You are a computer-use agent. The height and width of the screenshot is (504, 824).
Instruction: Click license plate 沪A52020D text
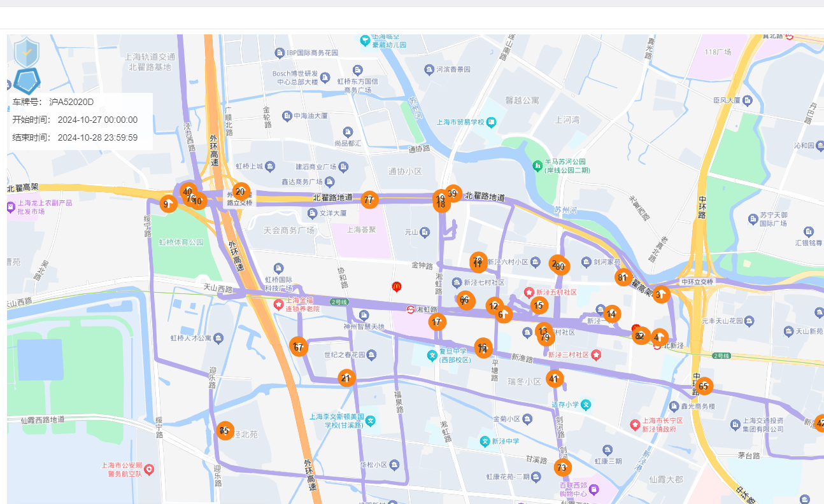pyautogui.click(x=71, y=102)
